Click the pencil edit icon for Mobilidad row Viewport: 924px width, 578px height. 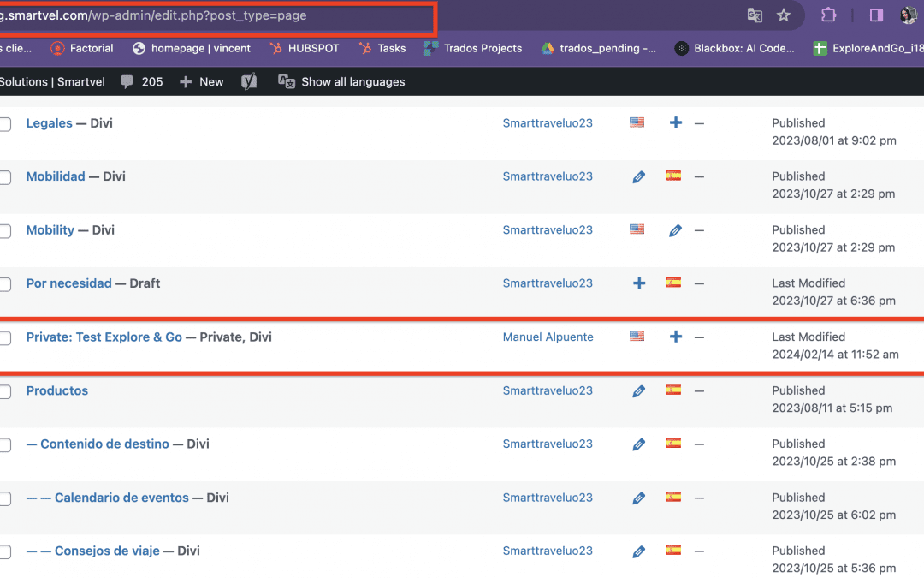tap(638, 176)
